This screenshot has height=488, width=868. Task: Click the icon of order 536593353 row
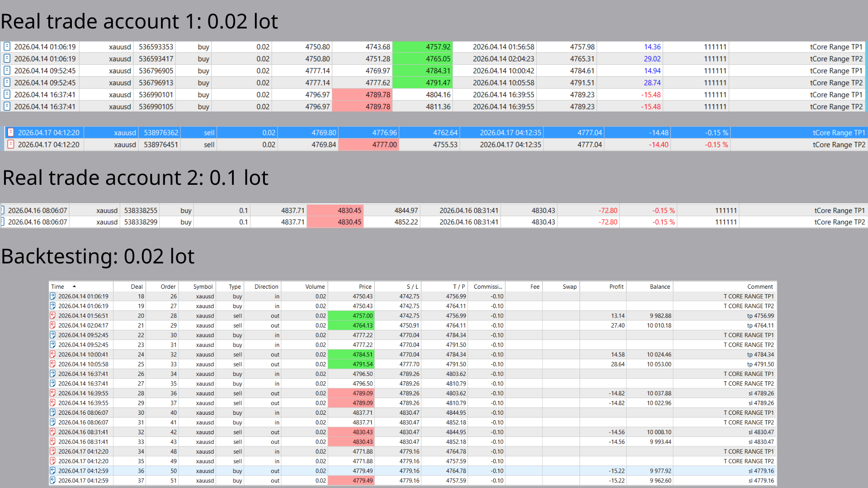[x=7, y=47]
